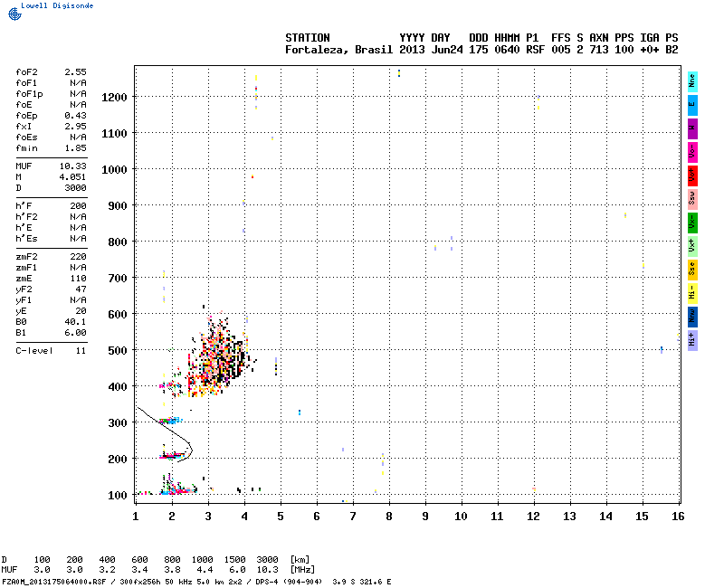Click the MUF 4.4 in bottom table

click(x=205, y=570)
